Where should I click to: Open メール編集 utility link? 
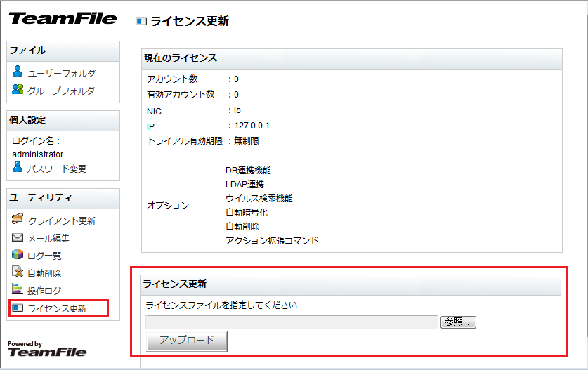48,239
